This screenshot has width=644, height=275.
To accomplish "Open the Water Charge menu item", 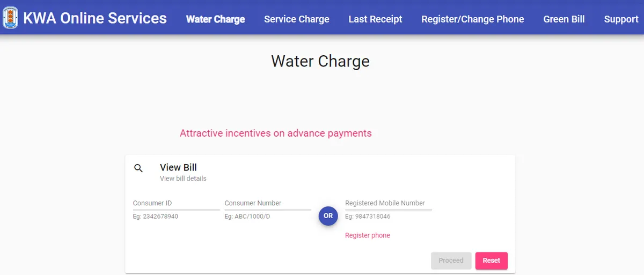I will (215, 19).
